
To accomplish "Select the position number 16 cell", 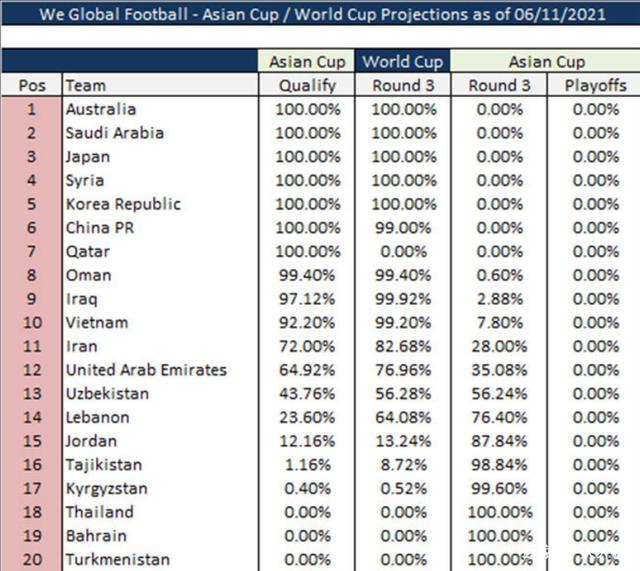I will pos(32,465).
